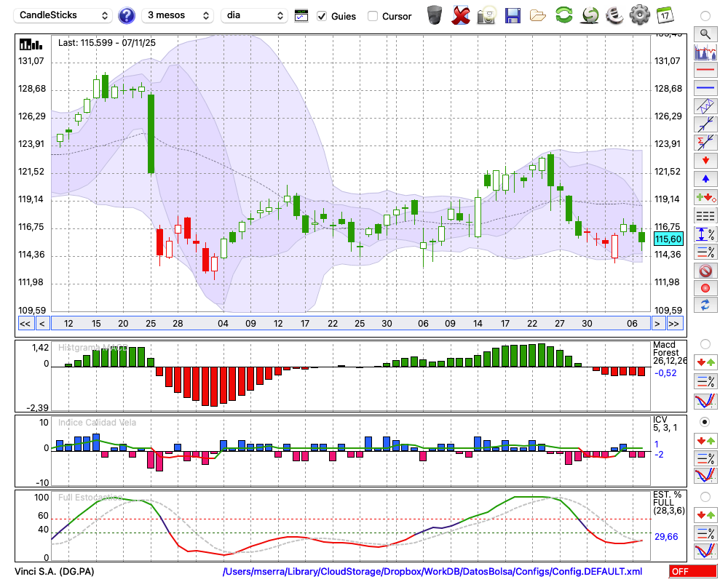Select the Full Estocastic panel radio button
728x582 pixels.
click(705, 497)
